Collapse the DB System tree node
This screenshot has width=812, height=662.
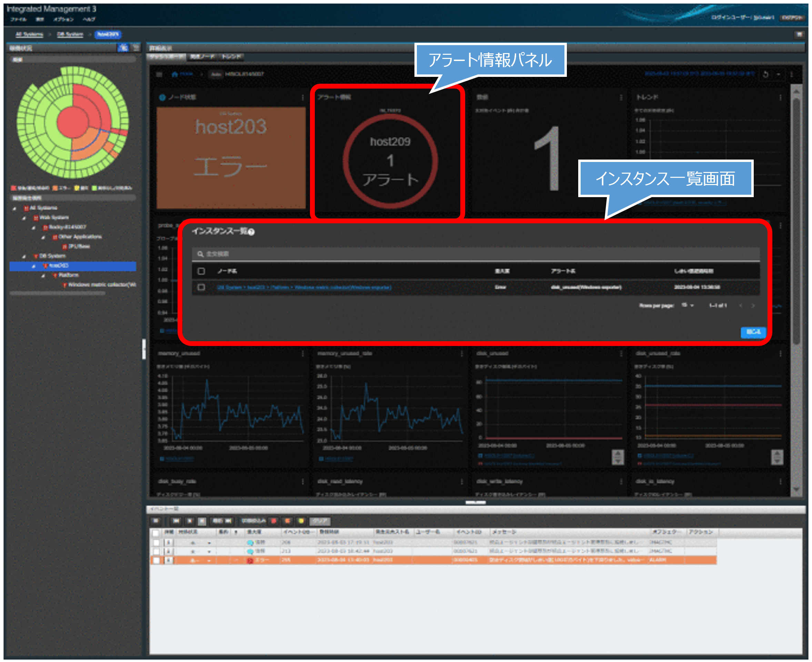pos(24,257)
